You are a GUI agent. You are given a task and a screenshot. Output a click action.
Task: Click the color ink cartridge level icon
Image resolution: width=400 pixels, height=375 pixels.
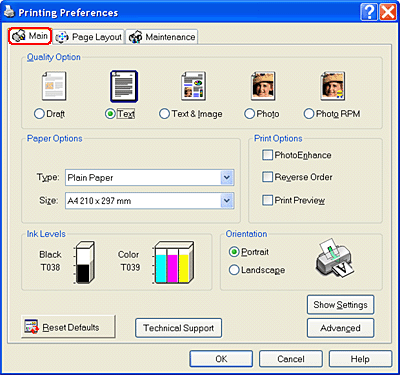(173, 263)
